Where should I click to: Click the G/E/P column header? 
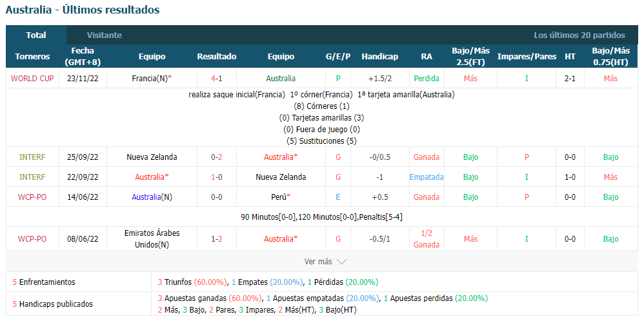click(338, 57)
